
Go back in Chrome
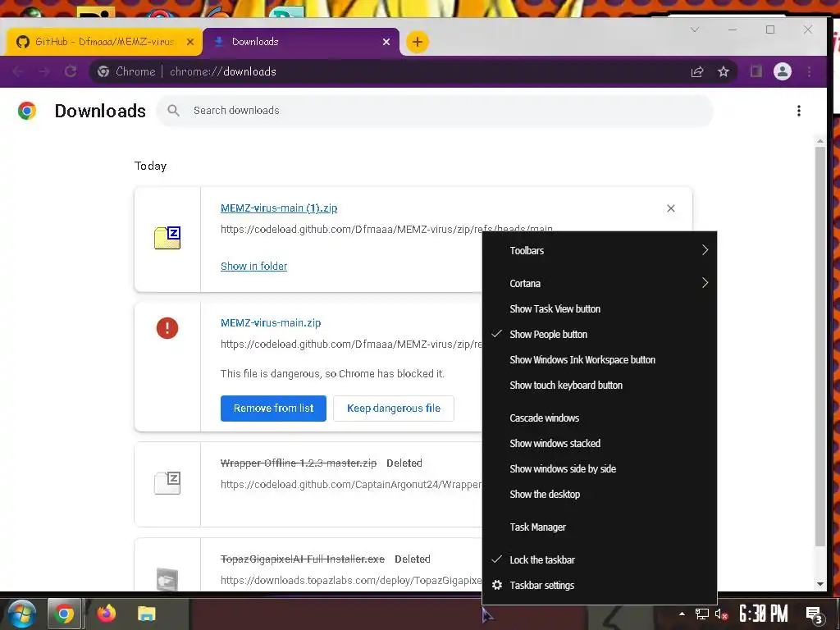[18, 71]
